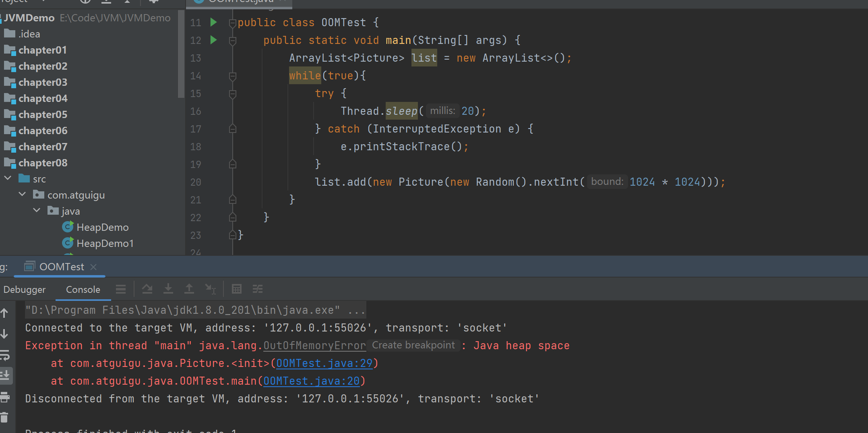Select the chapter08 module
The height and width of the screenshot is (433, 868).
[x=43, y=163]
